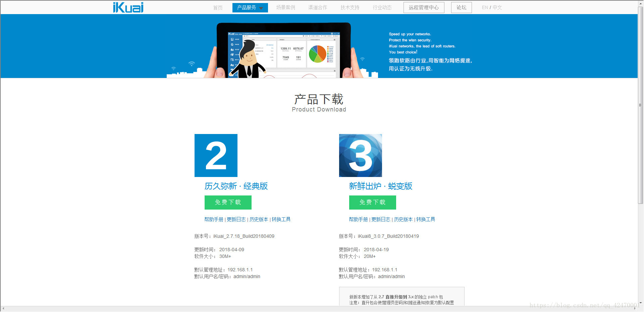This screenshot has width=644, height=312.
Task: Click the horizontal scrollbar left arrow
Action: 3,309
